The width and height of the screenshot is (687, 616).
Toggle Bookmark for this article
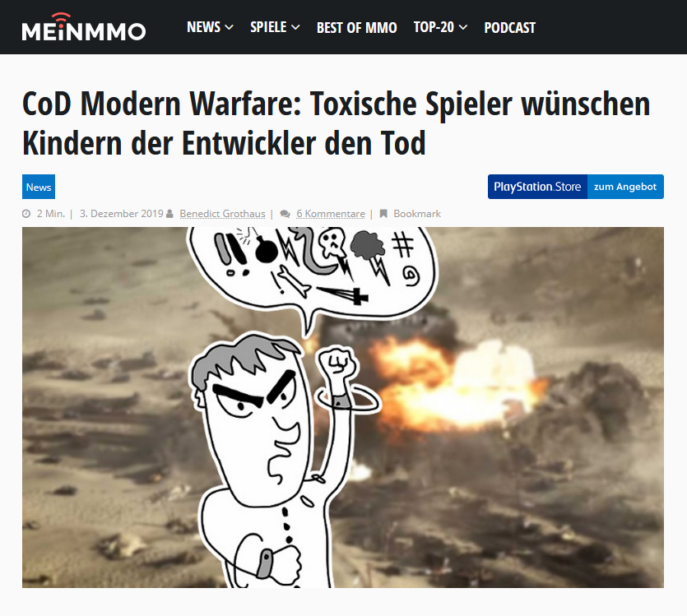[x=417, y=214]
